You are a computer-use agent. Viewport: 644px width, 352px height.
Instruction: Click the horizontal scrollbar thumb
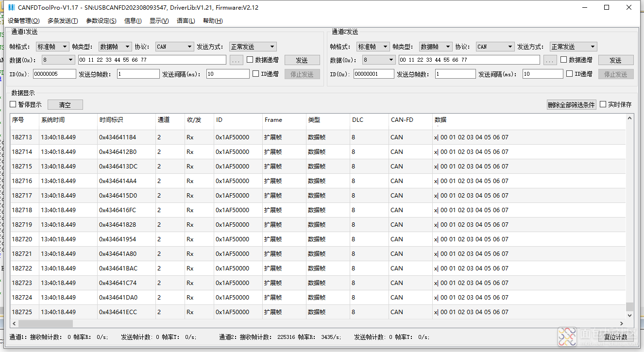click(46, 323)
